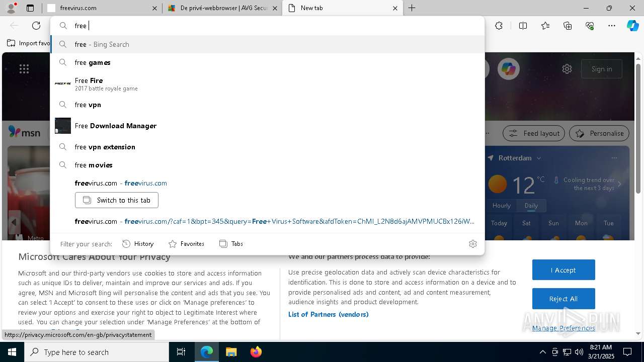
Task: Open address bar search settings gear
Action: point(472,244)
